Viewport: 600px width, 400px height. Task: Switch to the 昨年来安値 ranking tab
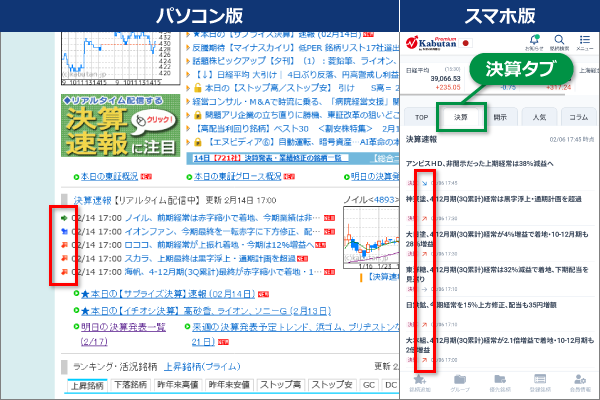click(229, 385)
